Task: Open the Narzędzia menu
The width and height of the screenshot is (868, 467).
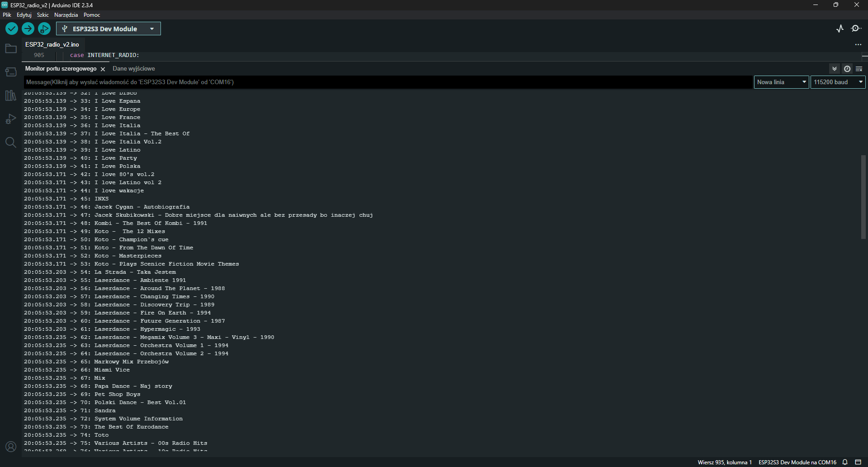Action: [x=66, y=15]
